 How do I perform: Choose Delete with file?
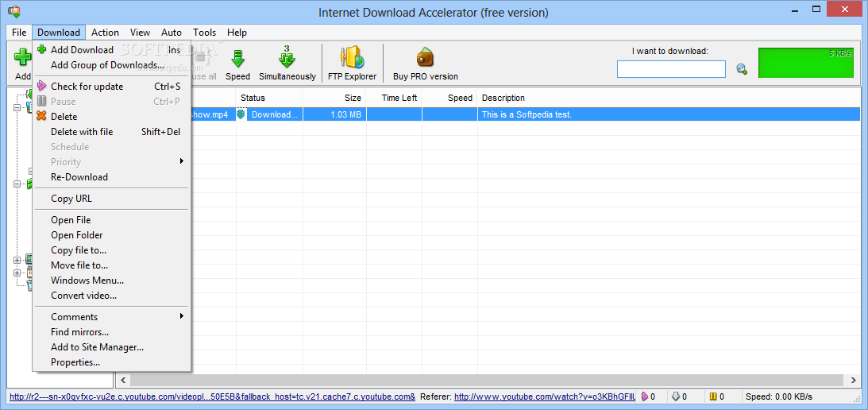click(x=112, y=132)
